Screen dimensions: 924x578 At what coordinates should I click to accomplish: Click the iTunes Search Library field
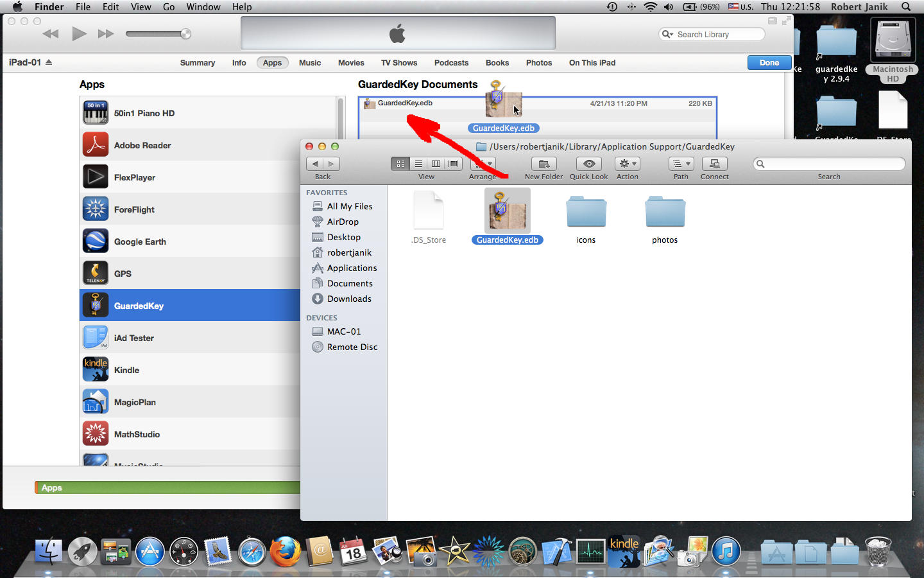click(712, 34)
